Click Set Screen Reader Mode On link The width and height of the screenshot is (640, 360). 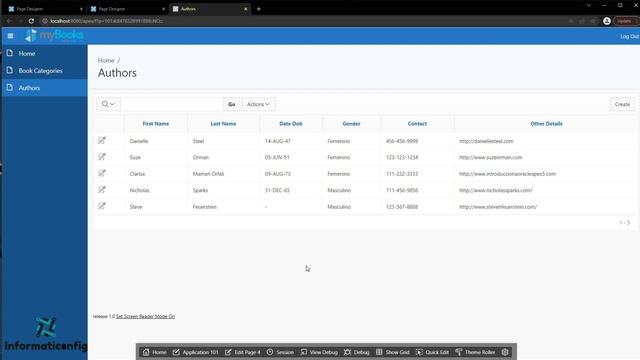click(145, 316)
